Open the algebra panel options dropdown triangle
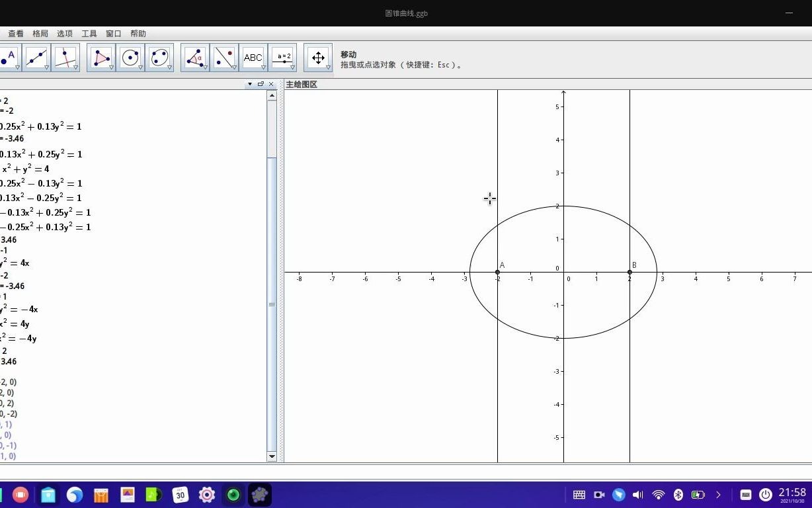 click(249, 84)
